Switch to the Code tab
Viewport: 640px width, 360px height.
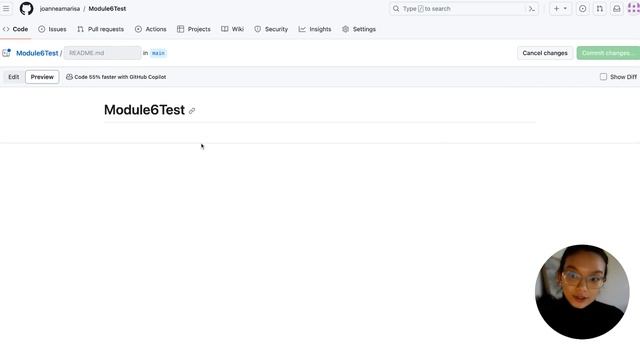click(x=16, y=29)
